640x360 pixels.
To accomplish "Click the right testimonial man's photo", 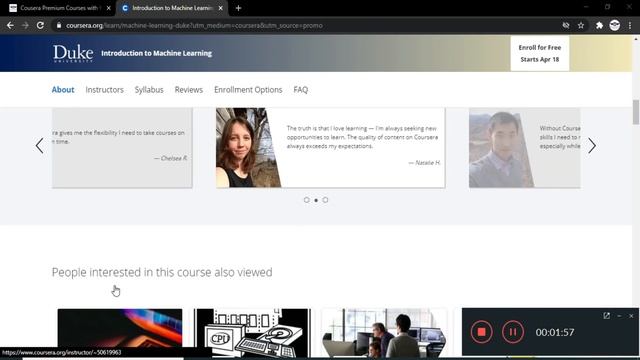I will (x=502, y=149).
